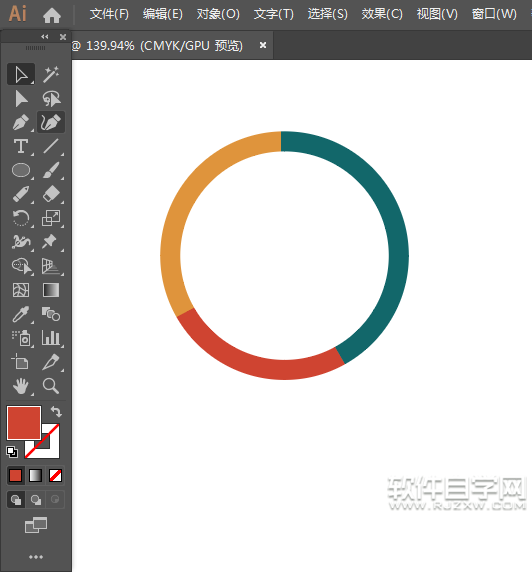Choose the Lasso tool

pos(51,98)
